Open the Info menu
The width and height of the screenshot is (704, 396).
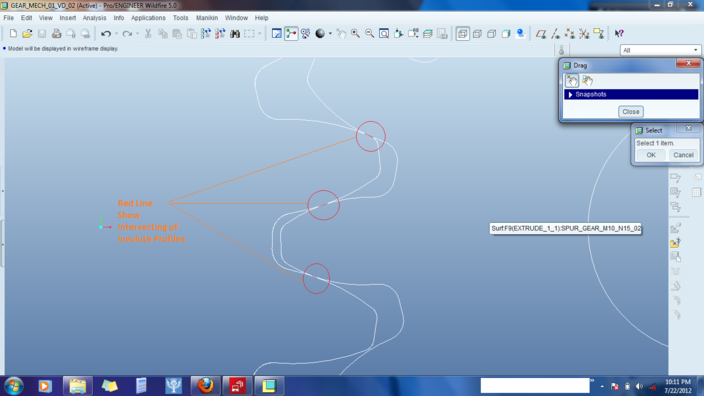119,18
